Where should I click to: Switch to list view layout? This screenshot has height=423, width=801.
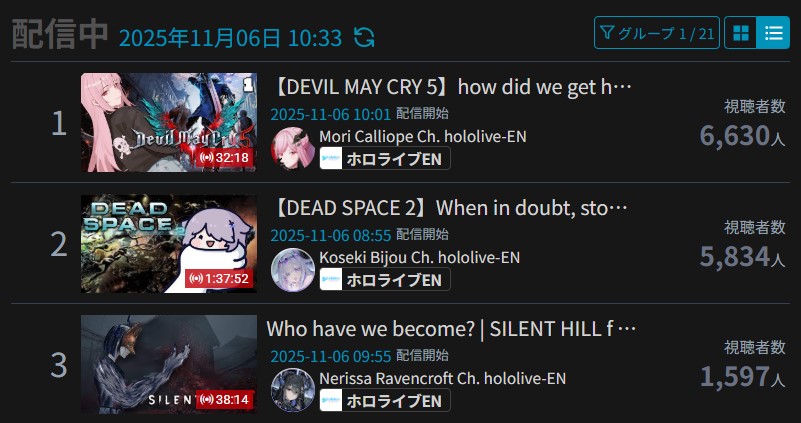(773, 33)
